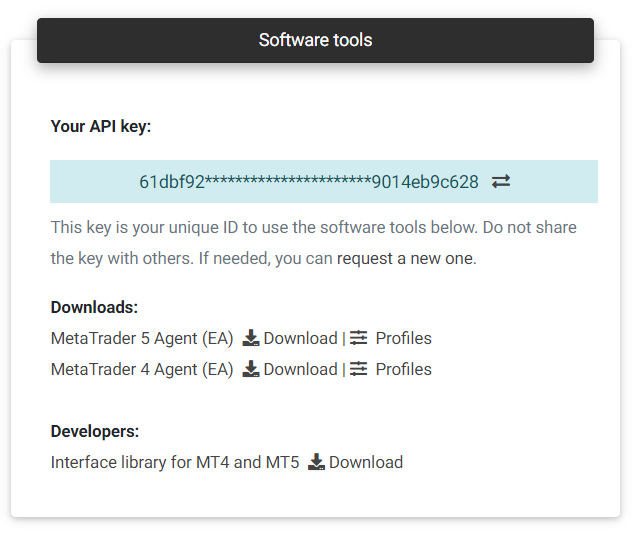Download the MetaTrader 4 Agent

click(x=300, y=369)
